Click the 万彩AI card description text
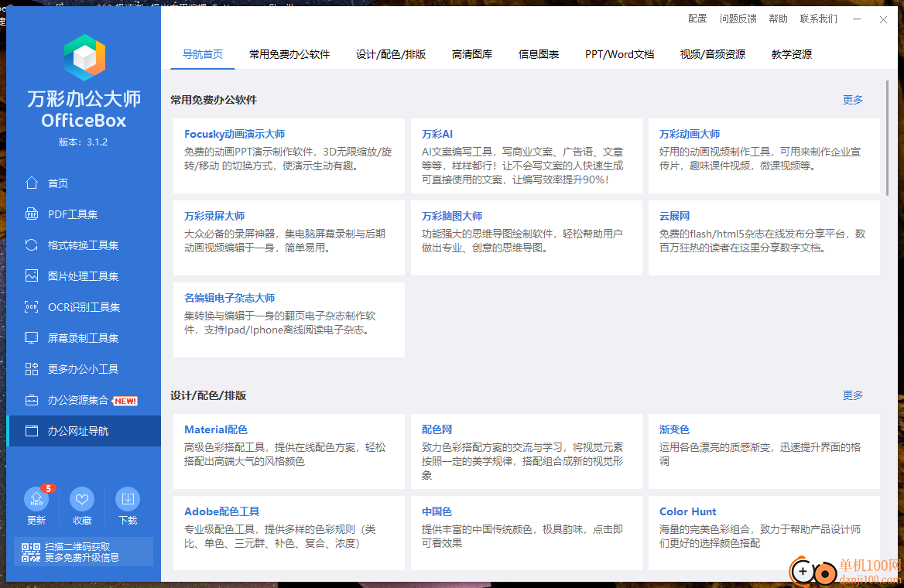904x588 pixels. [522, 166]
